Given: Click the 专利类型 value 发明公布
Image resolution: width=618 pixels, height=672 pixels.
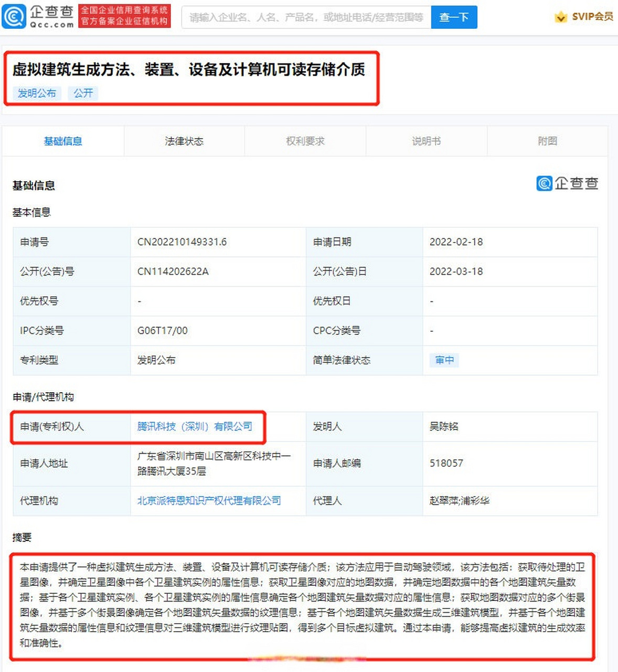Looking at the screenshot, I should tap(156, 360).
